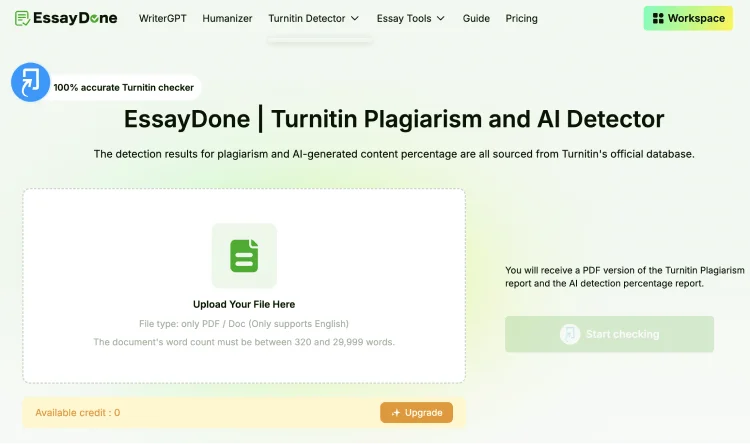Expand the Essay Tools dropdown chevron
The height and width of the screenshot is (444, 750).
point(441,18)
